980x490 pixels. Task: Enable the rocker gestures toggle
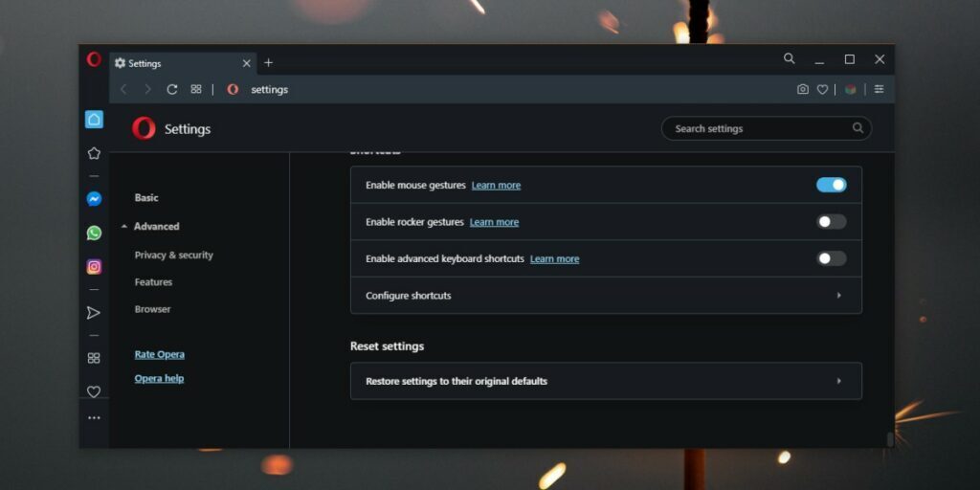[831, 222]
